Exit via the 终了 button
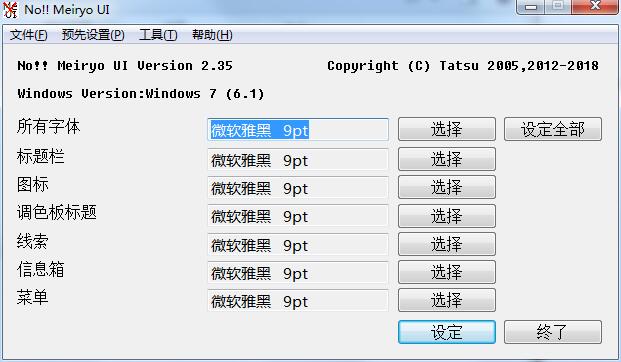The width and height of the screenshot is (621, 362). (x=553, y=332)
